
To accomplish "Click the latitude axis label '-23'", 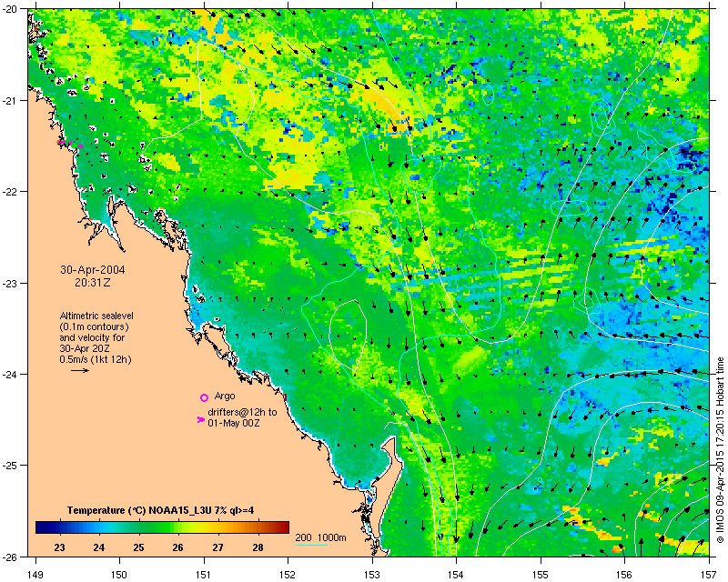I will (x=9, y=283).
